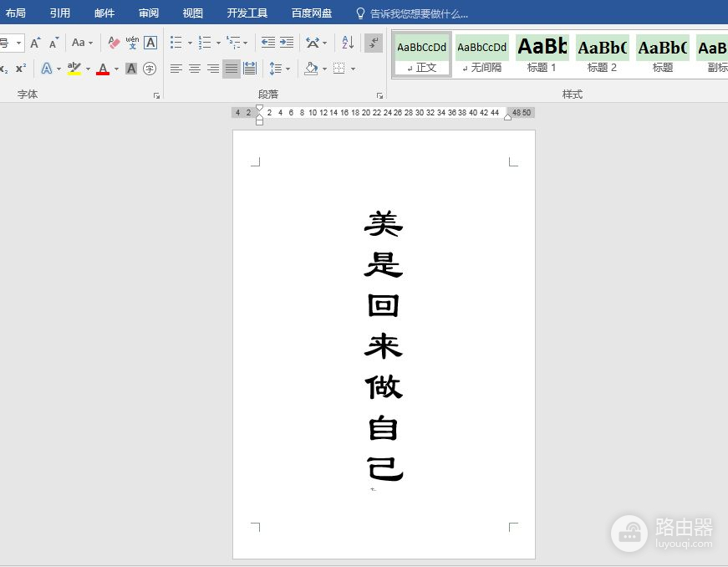
Task: Click the clear formatting eraser icon
Action: click(x=115, y=43)
